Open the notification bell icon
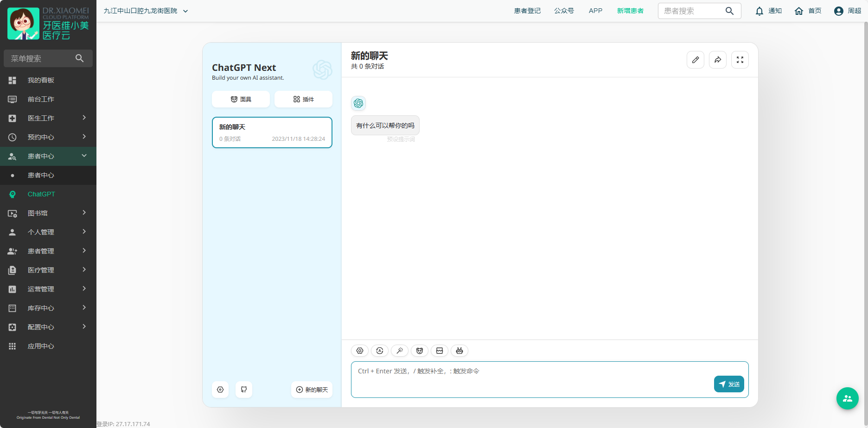This screenshot has width=868, height=428. click(x=759, y=11)
